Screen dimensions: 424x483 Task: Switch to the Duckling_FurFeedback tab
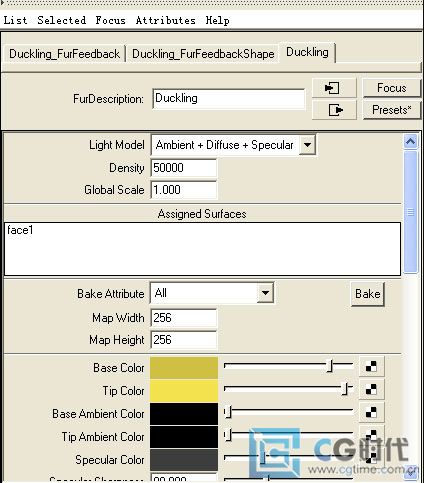point(64,54)
